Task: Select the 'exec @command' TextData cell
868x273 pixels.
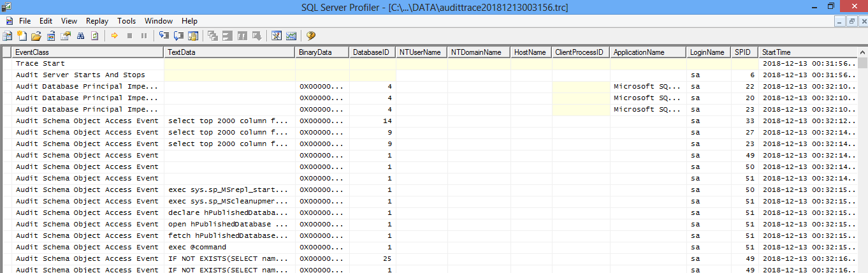Action: 230,247
